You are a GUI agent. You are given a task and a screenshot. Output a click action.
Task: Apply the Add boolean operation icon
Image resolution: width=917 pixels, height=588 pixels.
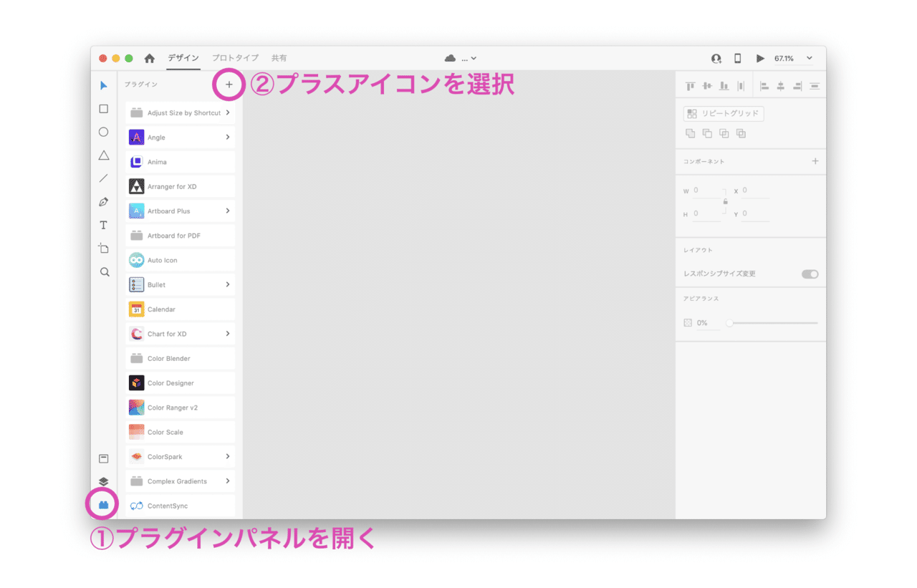(x=691, y=133)
